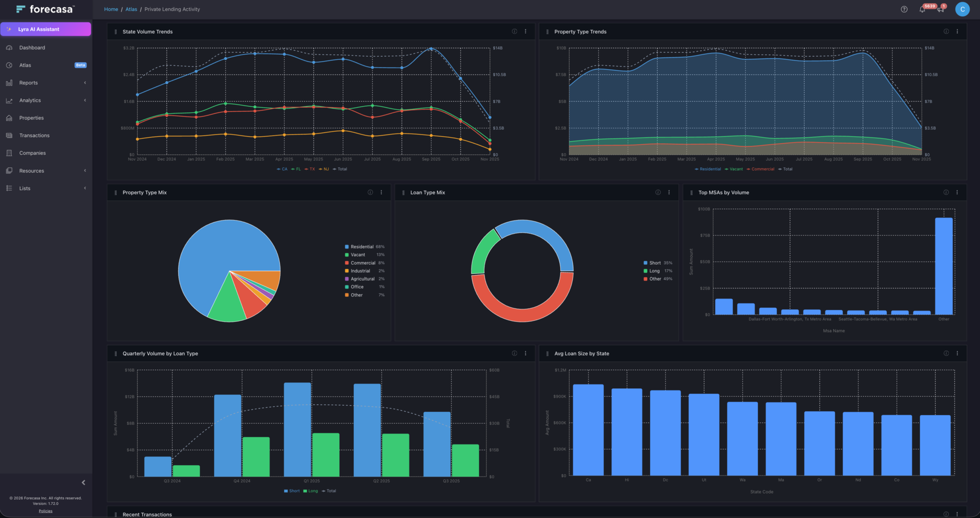Screen dimensions: 980x518
Task: Open Atlas from the sidebar
Action: tap(25, 65)
